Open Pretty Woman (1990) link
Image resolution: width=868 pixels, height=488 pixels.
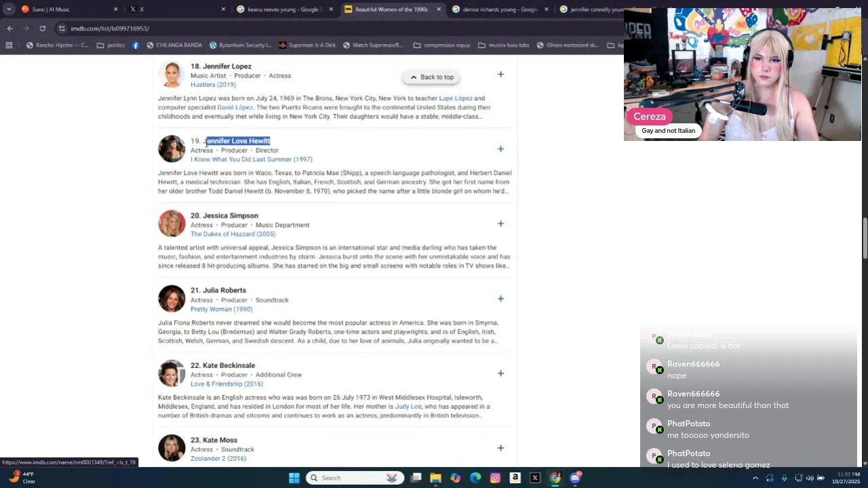click(x=221, y=309)
